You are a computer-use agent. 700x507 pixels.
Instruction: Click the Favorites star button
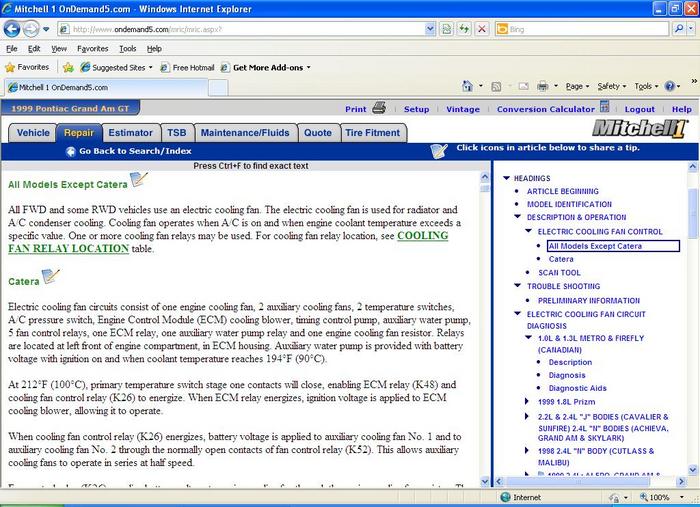[x=27, y=67]
